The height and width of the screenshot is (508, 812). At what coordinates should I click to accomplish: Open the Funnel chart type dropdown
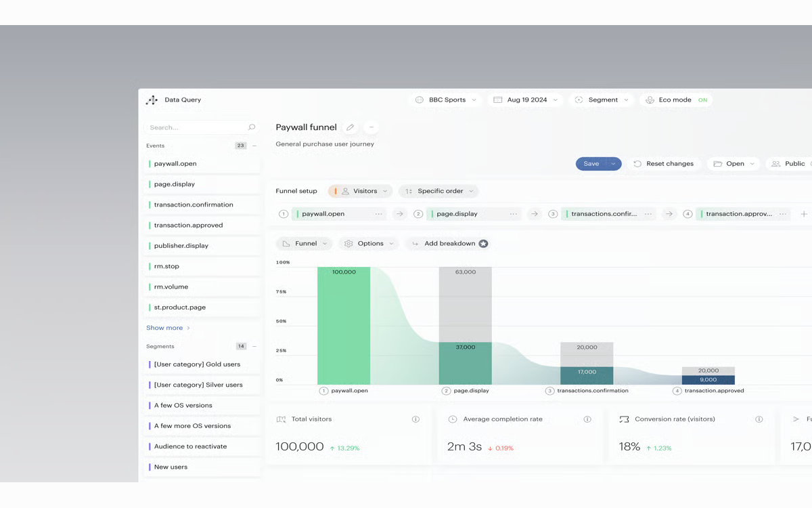304,244
